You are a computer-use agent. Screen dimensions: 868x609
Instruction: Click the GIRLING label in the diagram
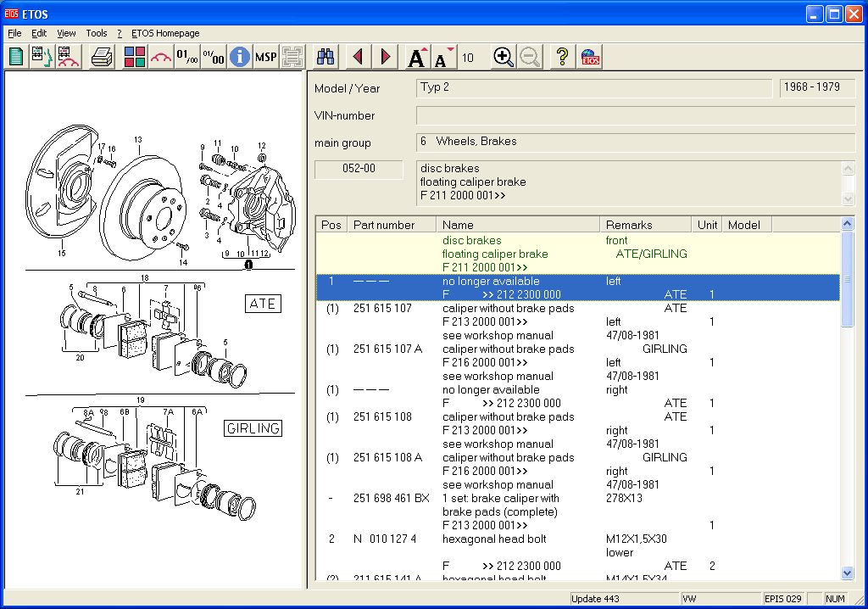(x=253, y=428)
